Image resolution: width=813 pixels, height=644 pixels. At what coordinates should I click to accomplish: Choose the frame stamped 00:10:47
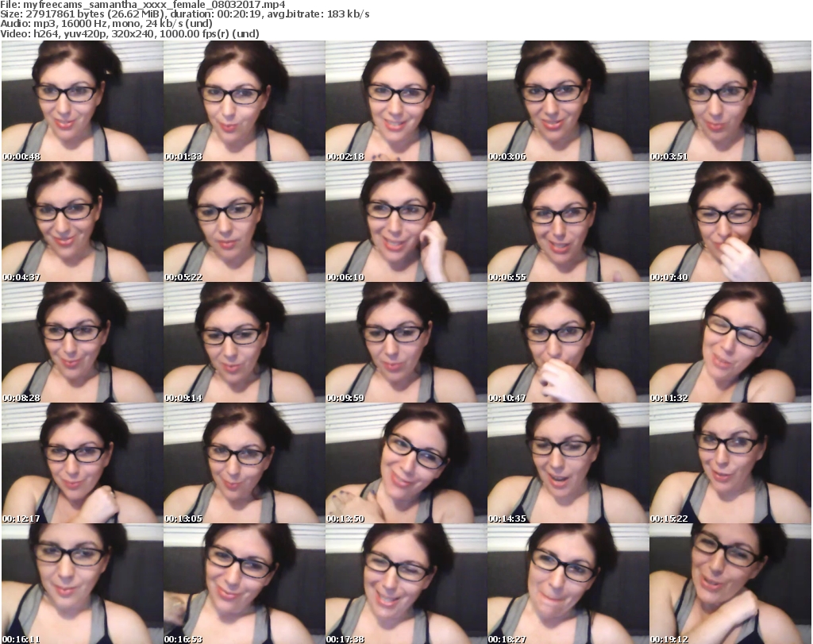coord(568,343)
